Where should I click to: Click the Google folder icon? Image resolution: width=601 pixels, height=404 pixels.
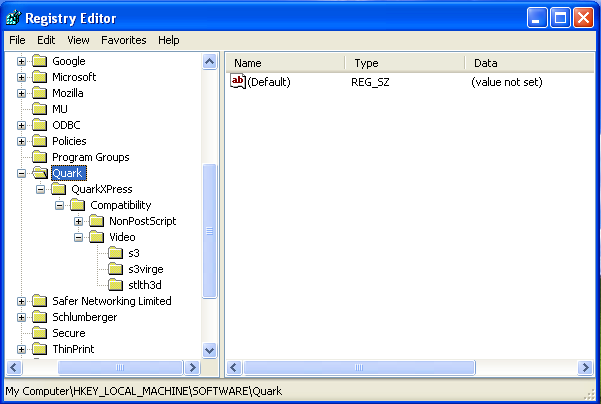(x=39, y=61)
